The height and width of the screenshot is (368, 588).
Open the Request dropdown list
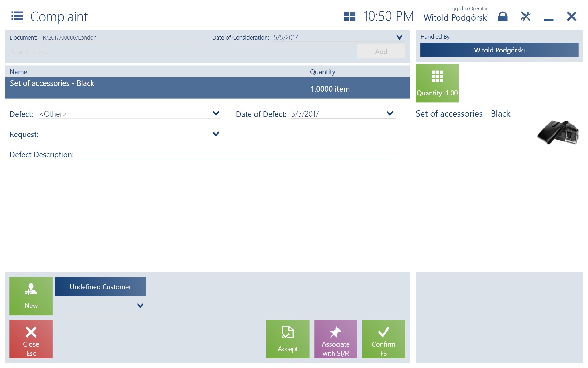point(216,134)
